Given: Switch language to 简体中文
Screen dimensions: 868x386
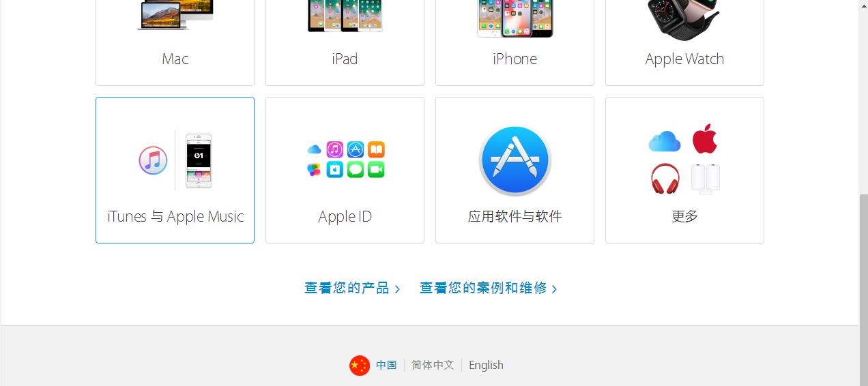Looking at the screenshot, I should (x=433, y=365).
